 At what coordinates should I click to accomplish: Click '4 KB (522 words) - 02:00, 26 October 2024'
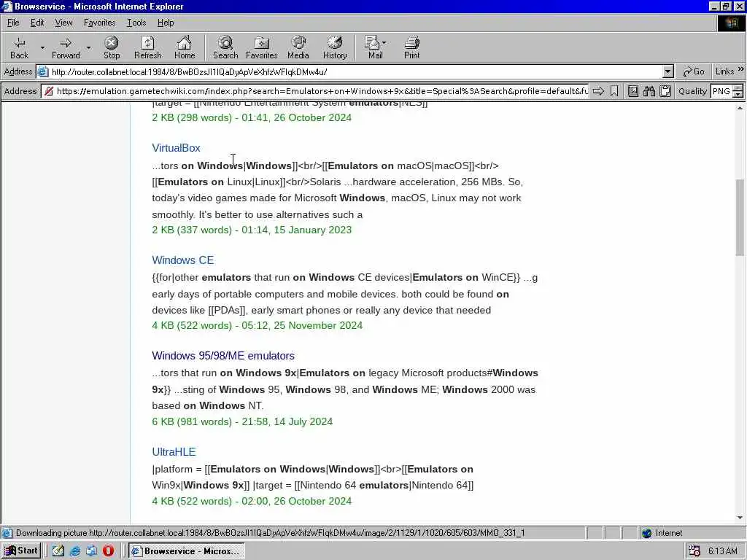252,501
